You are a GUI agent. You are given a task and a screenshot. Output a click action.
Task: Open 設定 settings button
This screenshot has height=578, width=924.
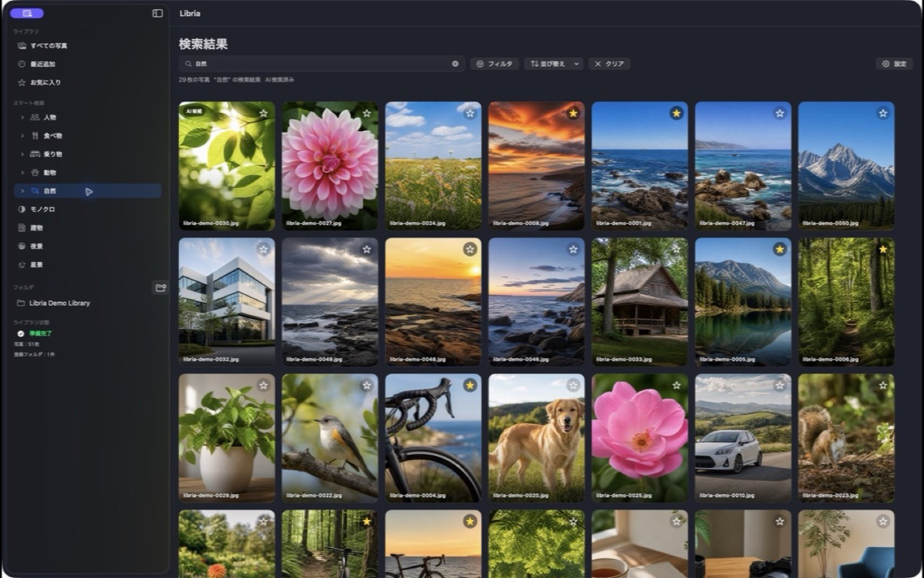[x=894, y=64]
